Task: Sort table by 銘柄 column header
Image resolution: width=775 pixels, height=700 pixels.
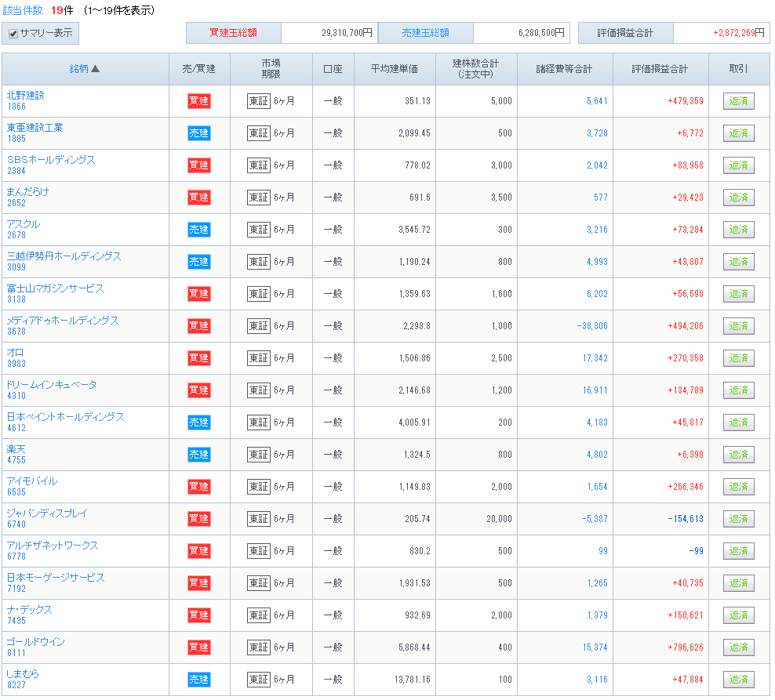Action: click(84, 69)
